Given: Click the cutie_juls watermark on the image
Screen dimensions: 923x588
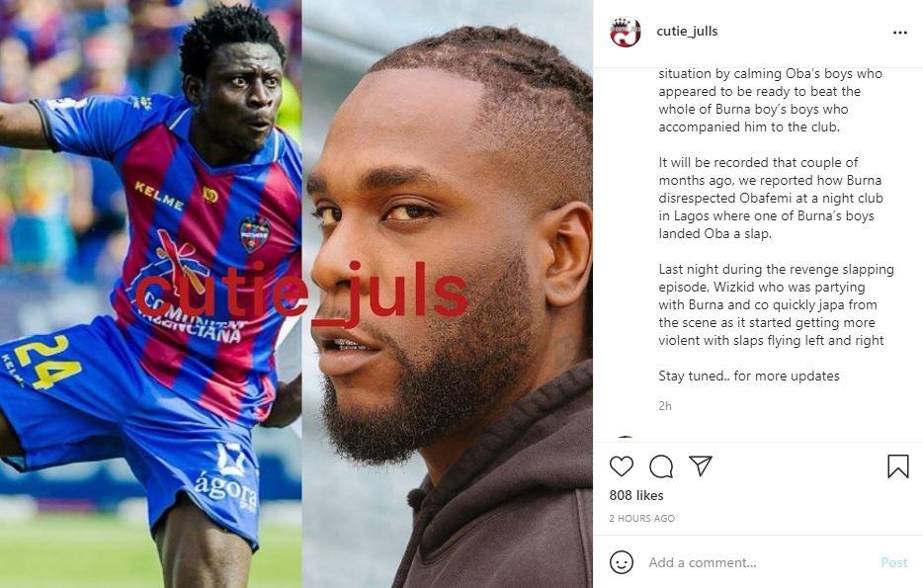Looking at the screenshot, I should pyautogui.click(x=301, y=293).
